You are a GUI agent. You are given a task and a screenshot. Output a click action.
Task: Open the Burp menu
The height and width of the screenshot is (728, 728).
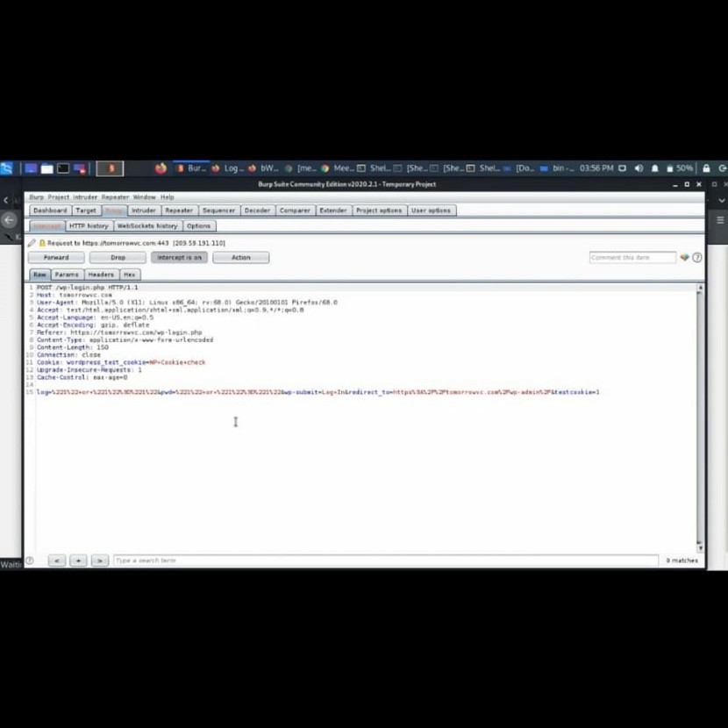point(36,196)
